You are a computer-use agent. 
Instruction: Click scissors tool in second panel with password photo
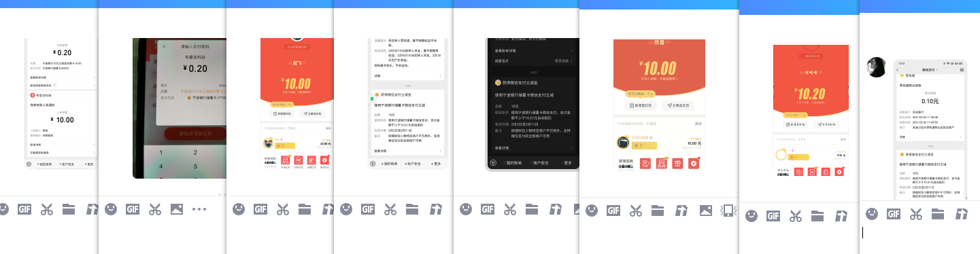(x=155, y=209)
